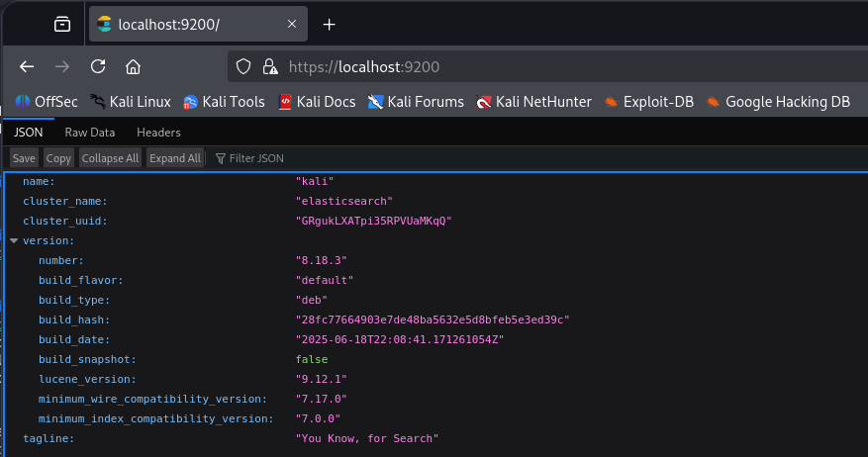Open the home page
868x457 pixels.
133,67
